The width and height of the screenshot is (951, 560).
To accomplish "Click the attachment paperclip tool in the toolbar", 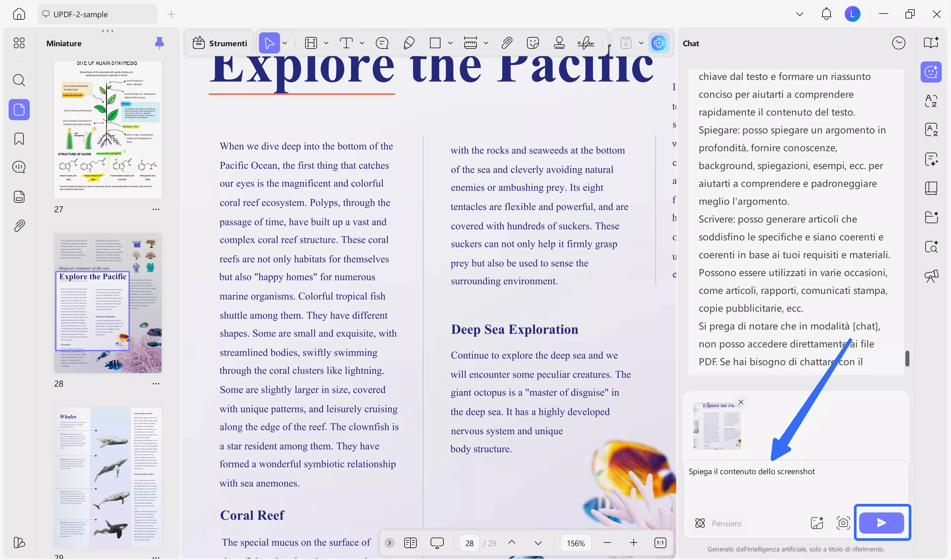I will point(507,43).
